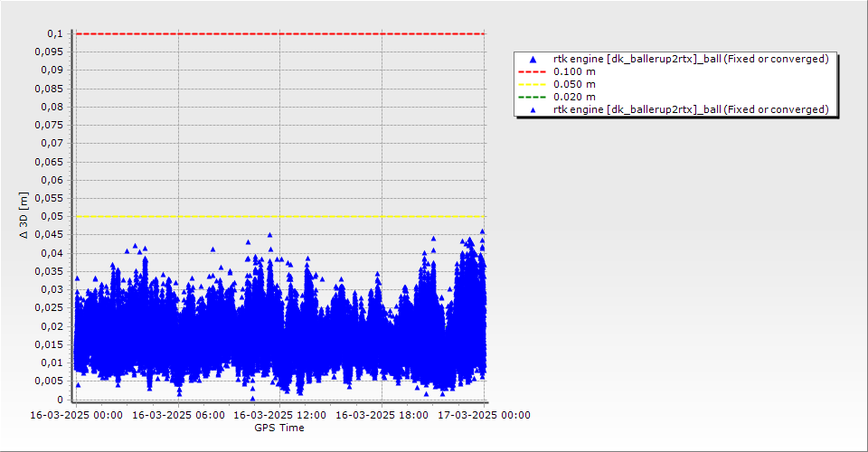Click the 0,095 y-axis value
This screenshot has height=452, width=868.
point(49,52)
